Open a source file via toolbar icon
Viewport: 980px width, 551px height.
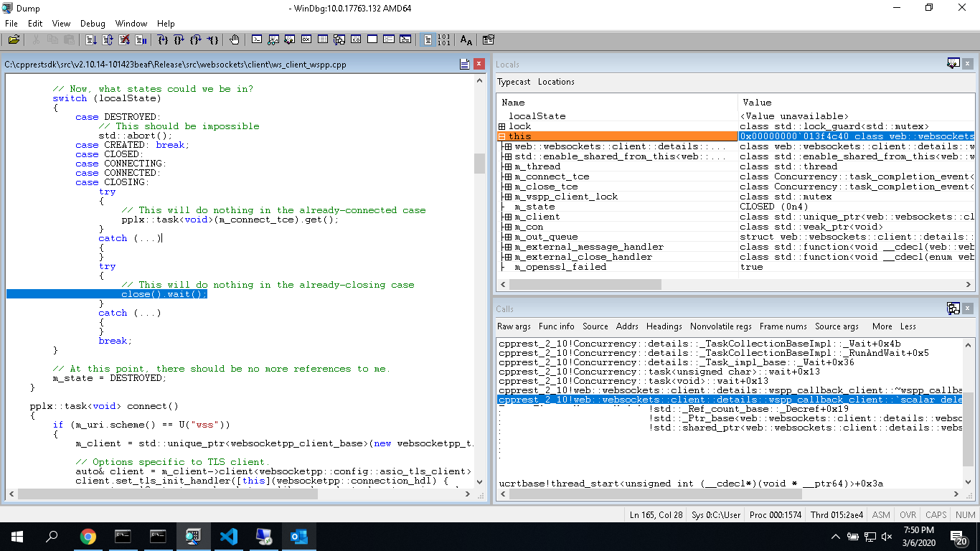click(12, 39)
